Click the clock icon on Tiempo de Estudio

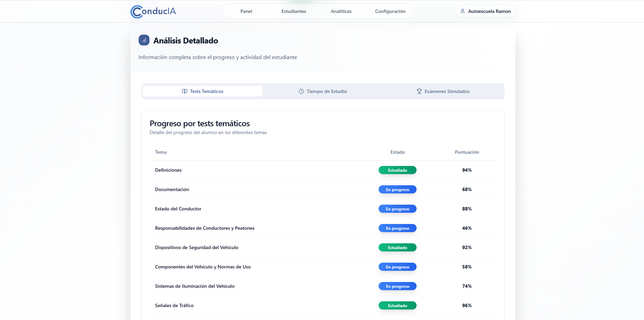301,91
